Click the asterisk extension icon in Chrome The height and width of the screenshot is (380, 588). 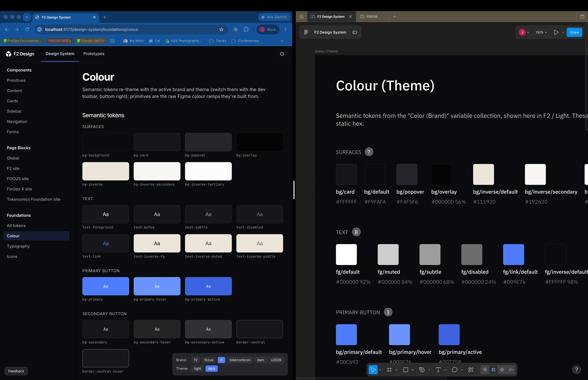[236, 29]
